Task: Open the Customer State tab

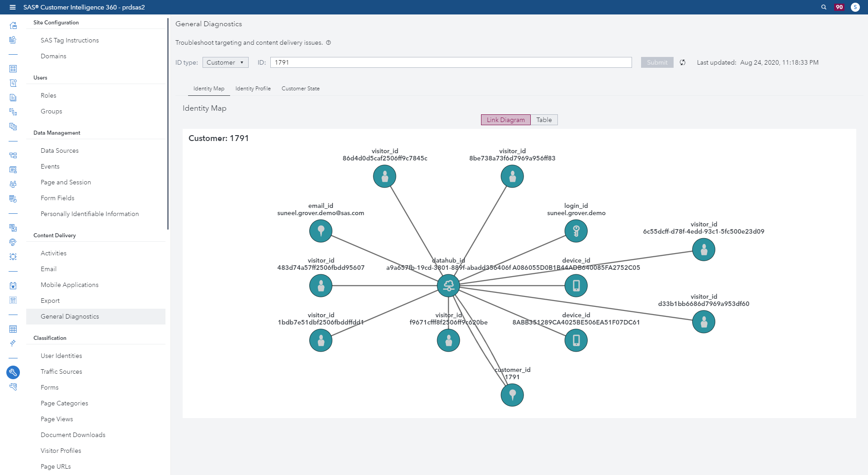Action: (300, 89)
